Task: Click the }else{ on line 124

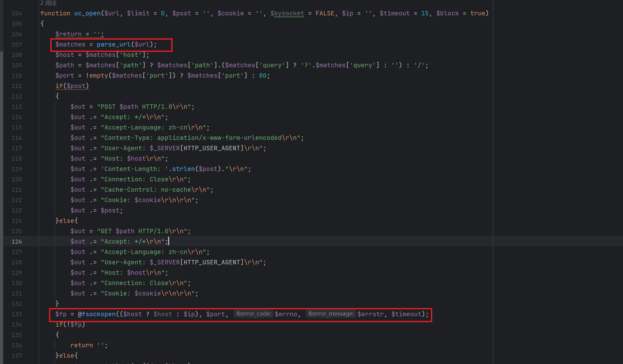Action: point(66,221)
